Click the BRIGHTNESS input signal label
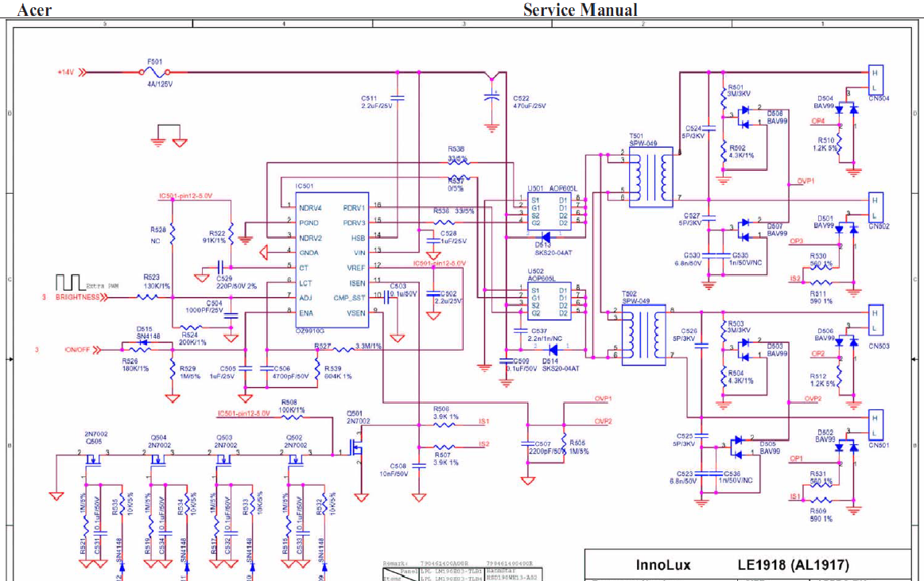Screen dimensions: 924x581 78,297
